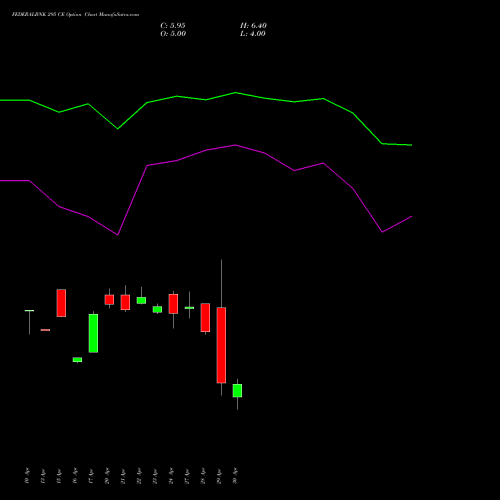Select the low value L: 4.00
This screenshot has width=500, height=500.
(253, 34)
